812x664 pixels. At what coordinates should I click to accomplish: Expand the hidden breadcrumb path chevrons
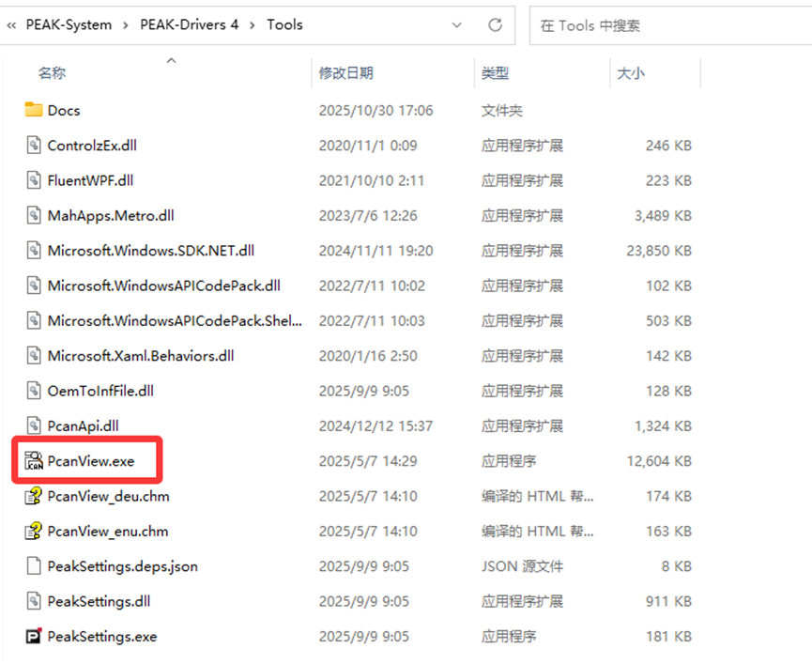[x=11, y=25]
